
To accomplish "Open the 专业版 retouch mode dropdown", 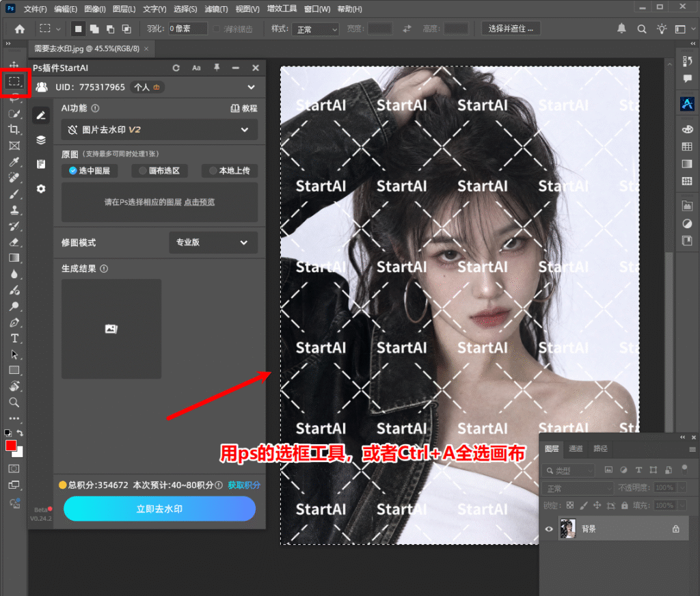I will (213, 243).
